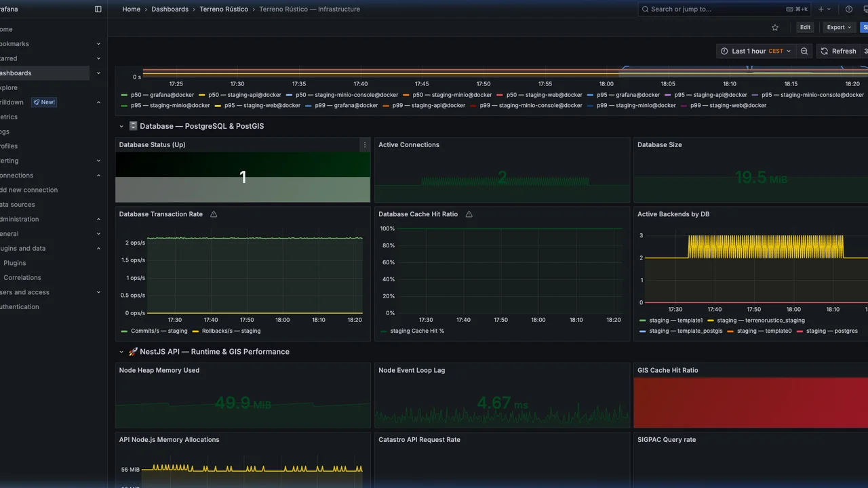The height and width of the screenshot is (488, 868).
Task: Open the help question mark icon
Action: point(849,9)
